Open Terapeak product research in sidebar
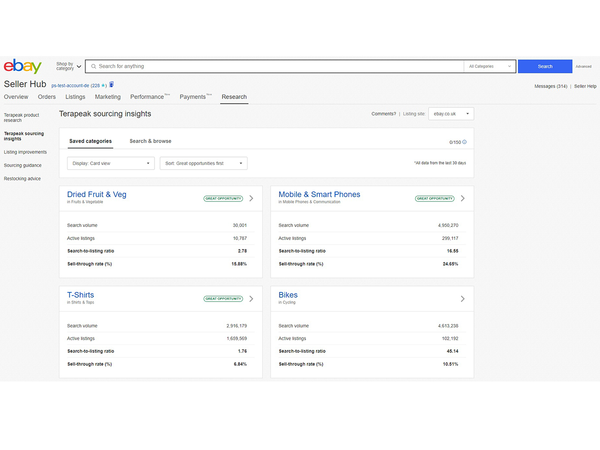 [x=21, y=117]
